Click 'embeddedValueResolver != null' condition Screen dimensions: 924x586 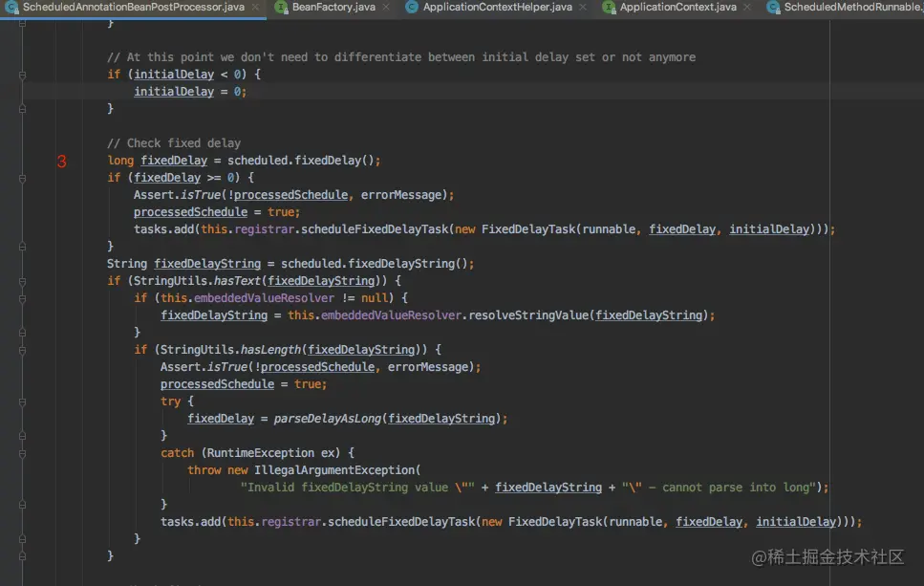pos(290,298)
